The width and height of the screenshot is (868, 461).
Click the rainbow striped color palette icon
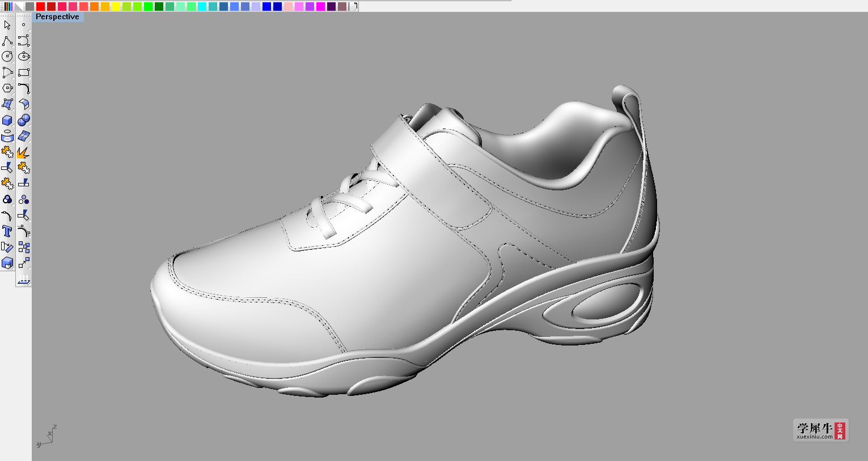click(x=8, y=6)
